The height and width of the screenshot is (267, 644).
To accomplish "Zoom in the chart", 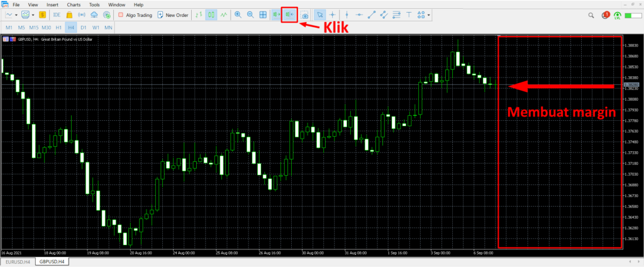I will pos(238,15).
